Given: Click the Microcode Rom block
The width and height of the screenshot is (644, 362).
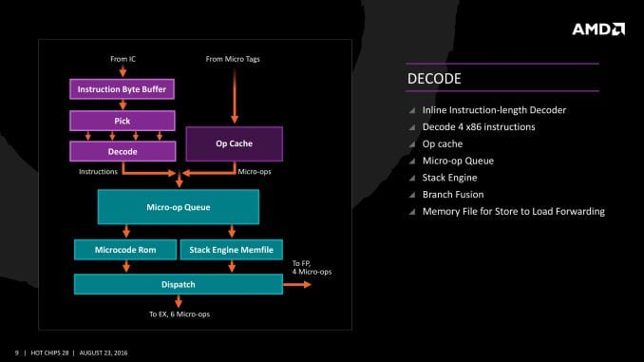Looking at the screenshot, I should (x=125, y=250).
